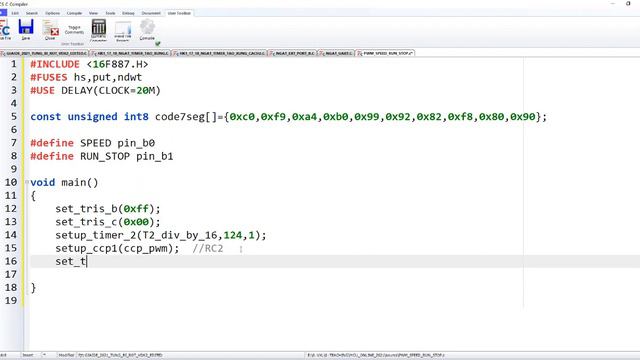640x360 pixels.
Task: Click the 0xc0 value in code7seg array
Action: 242,117
